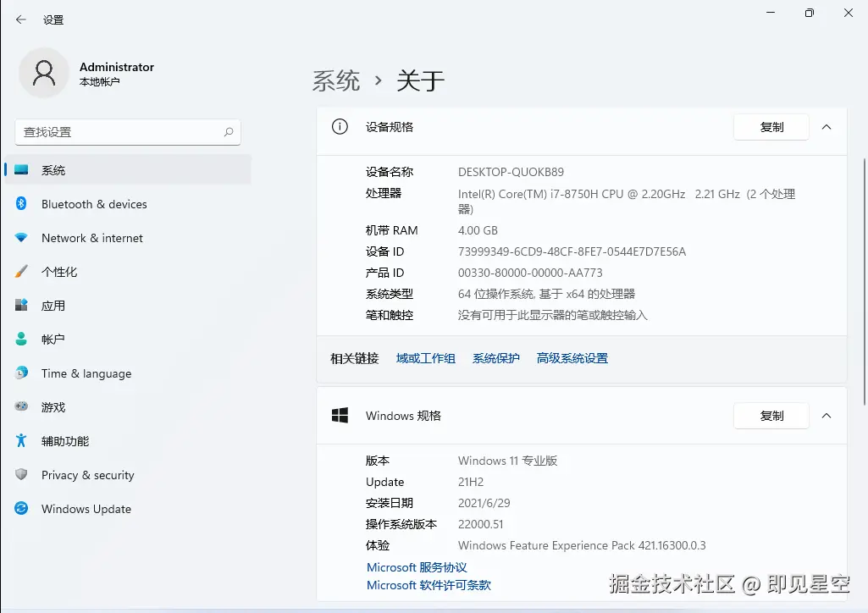This screenshot has width=868, height=613.
Task: Click the 相关链接 label
Action: pos(355,358)
